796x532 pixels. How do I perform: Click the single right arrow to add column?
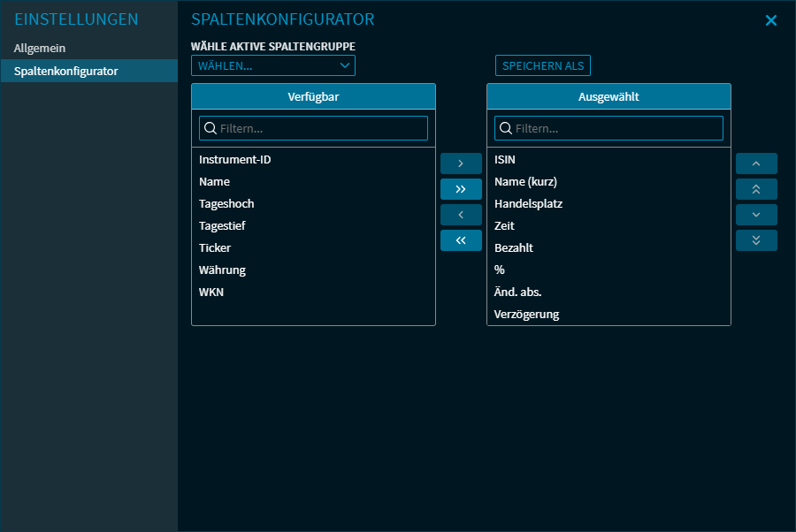(461, 163)
